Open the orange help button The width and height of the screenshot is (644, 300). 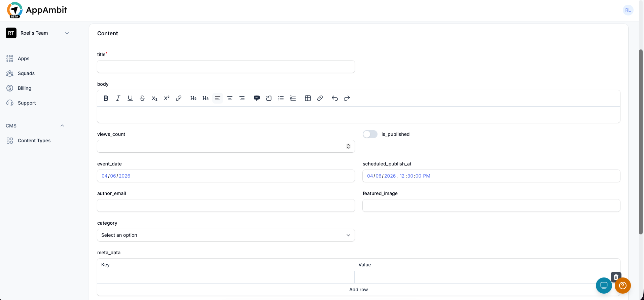pyautogui.click(x=623, y=286)
